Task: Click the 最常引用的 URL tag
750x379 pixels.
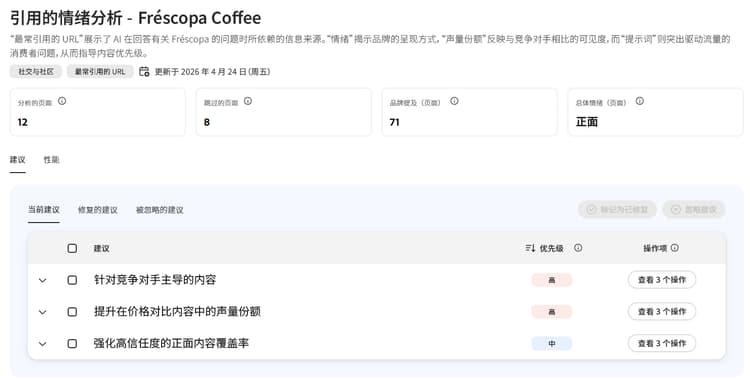Action: (100, 72)
